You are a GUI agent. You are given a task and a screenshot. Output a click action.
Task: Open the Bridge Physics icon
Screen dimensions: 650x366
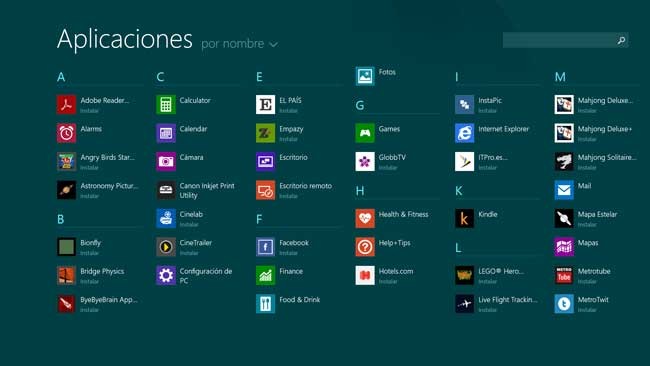(x=66, y=276)
